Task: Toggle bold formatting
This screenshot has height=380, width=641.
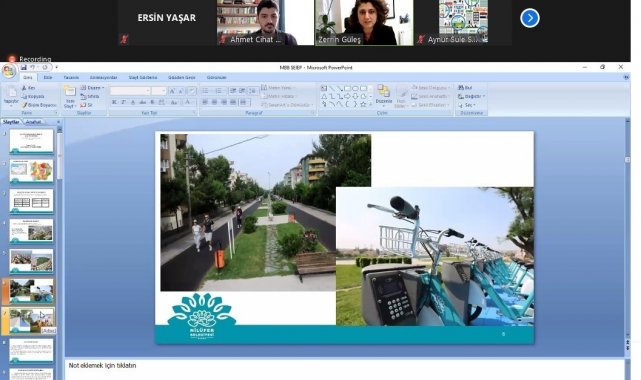Action: point(114,102)
